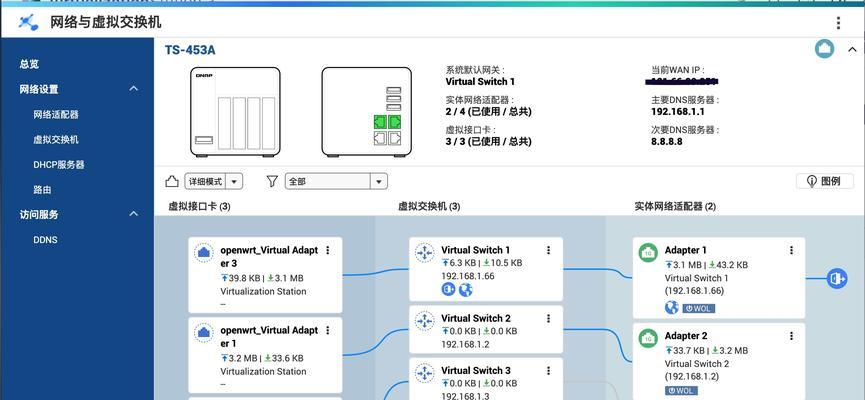
Task: Click the Virtual Switch 2 switch icon
Action: point(424,321)
